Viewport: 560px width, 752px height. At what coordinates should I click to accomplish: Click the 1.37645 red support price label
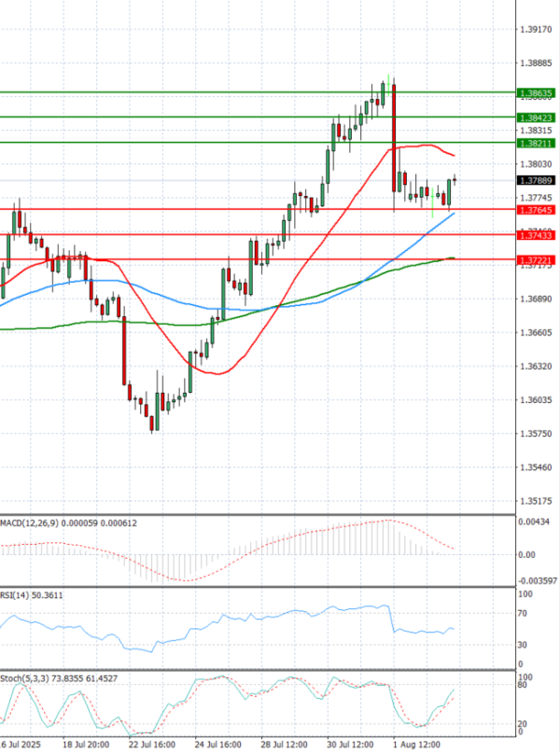pyautogui.click(x=536, y=210)
